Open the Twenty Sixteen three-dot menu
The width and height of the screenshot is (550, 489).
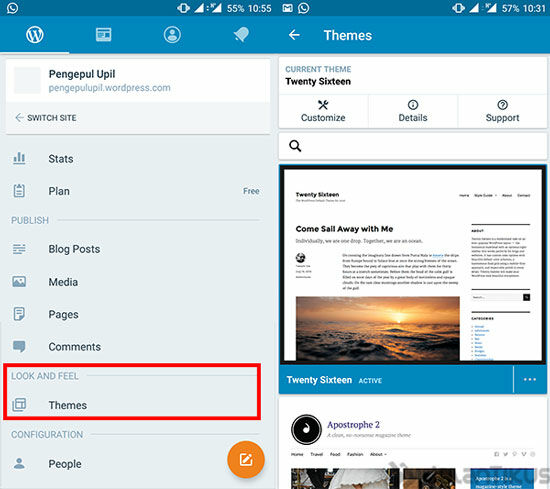tap(530, 380)
